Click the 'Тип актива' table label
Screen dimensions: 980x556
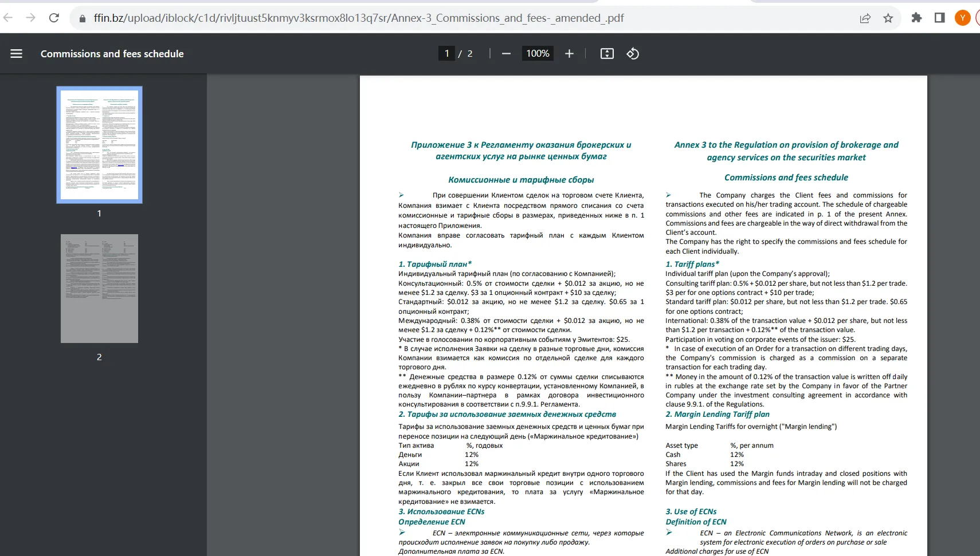416,445
